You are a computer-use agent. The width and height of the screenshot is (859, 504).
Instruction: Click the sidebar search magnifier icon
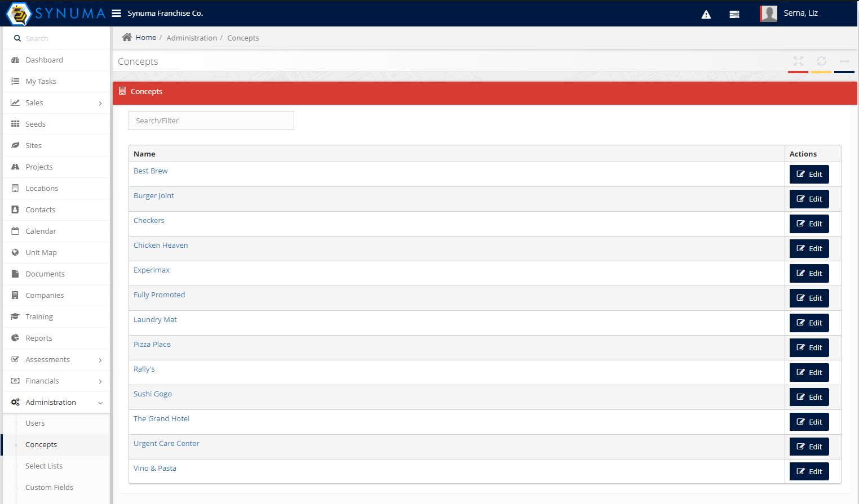point(17,38)
